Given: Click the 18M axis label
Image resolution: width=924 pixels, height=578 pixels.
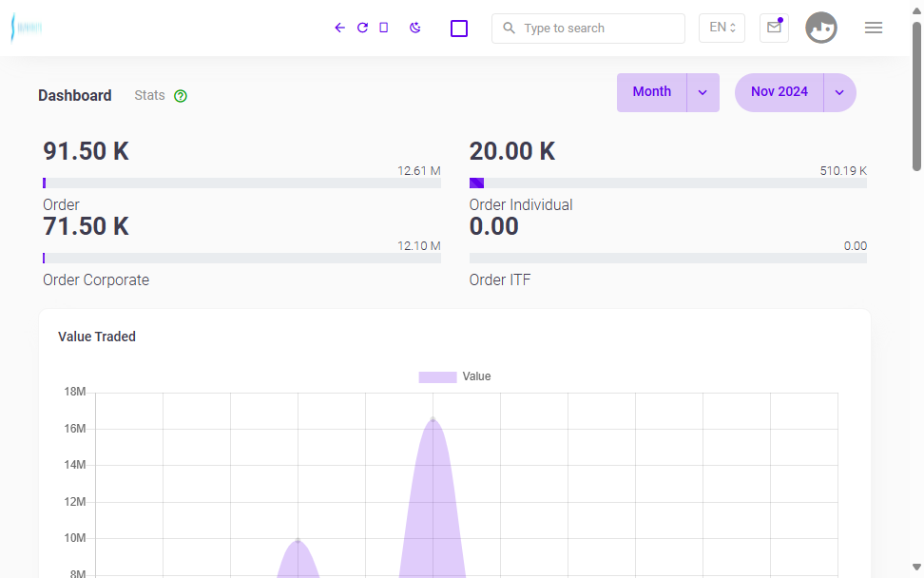Looking at the screenshot, I should (75, 392).
